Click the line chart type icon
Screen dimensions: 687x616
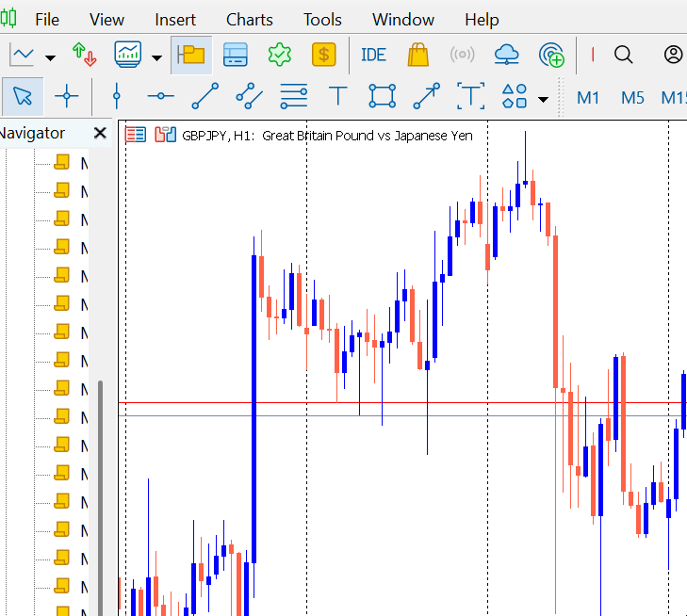[22, 56]
